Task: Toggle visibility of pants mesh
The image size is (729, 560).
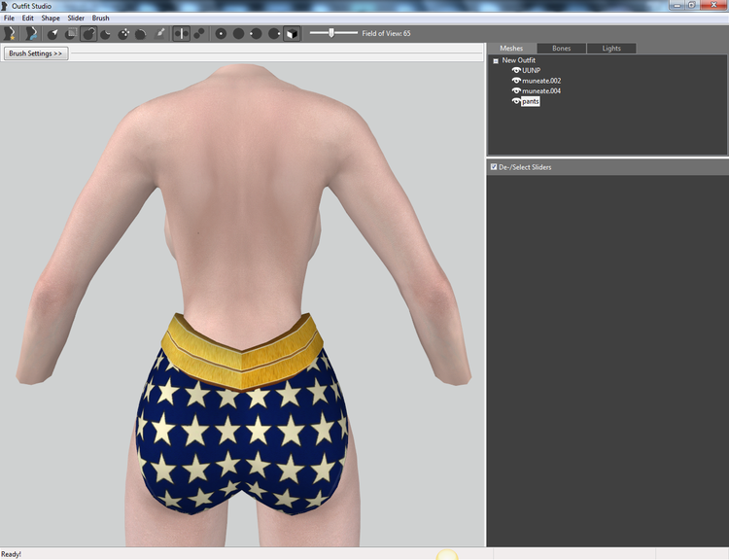Action: coord(516,101)
